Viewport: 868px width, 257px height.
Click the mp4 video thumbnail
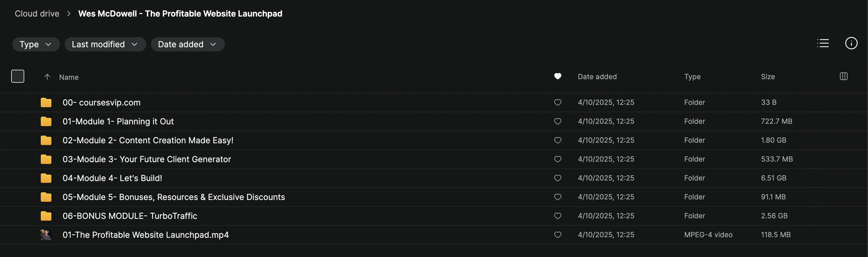tap(46, 235)
